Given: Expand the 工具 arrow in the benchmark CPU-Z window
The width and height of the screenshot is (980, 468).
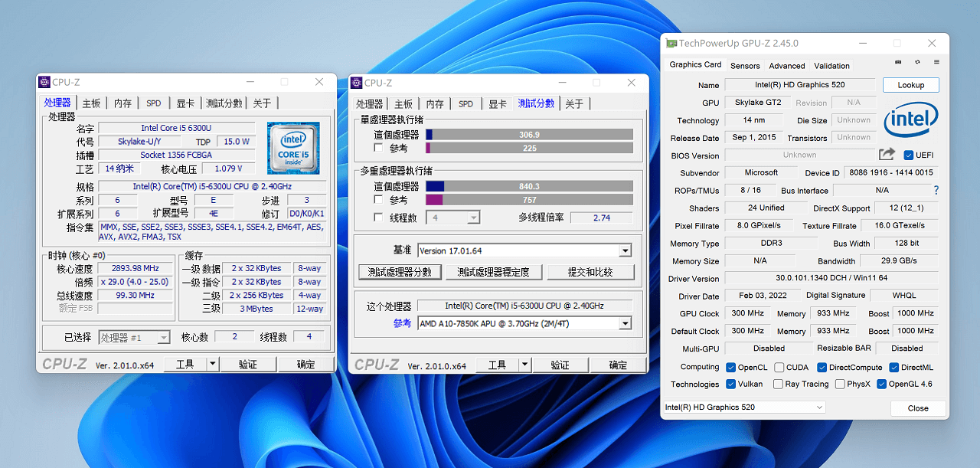Looking at the screenshot, I should point(525,365).
